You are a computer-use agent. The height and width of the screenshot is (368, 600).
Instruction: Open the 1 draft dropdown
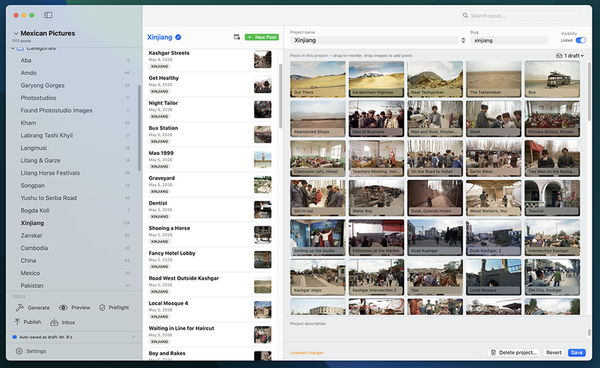[x=570, y=56]
